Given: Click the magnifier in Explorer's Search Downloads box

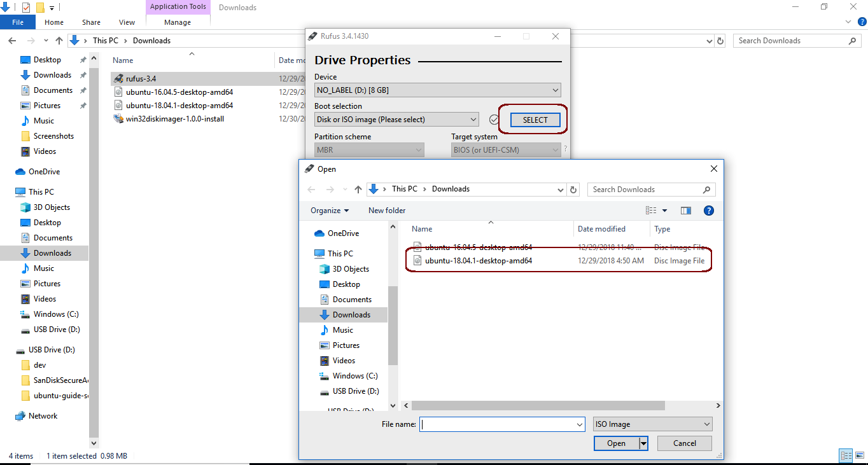Looking at the screenshot, I should click(853, 41).
